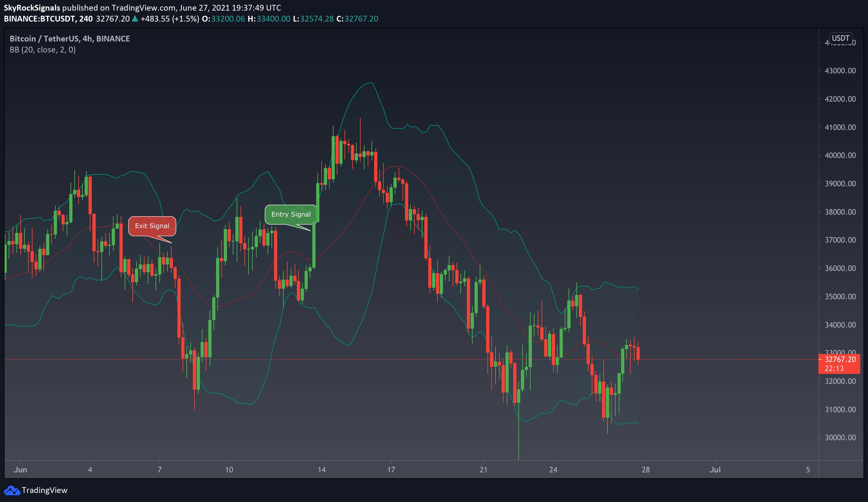Click the change text +483.55 (+1.5%)
This screenshot has height=502, width=868.
click(170, 19)
